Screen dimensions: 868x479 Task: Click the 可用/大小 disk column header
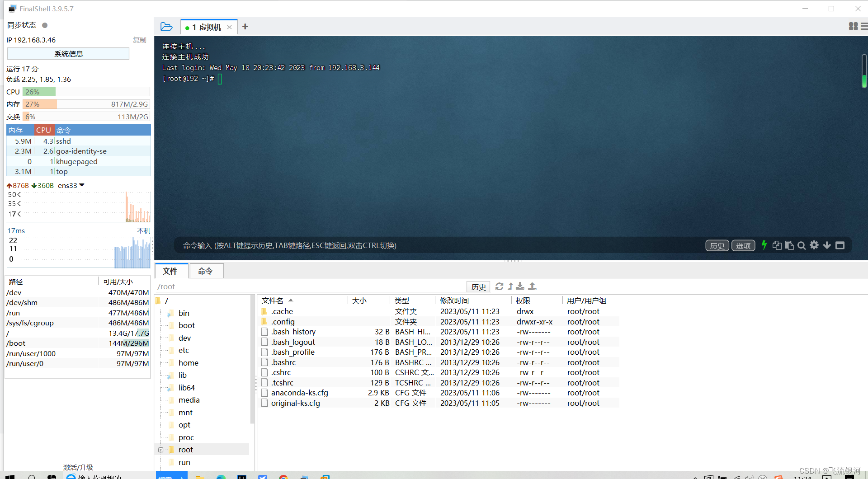(x=118, y=282)
